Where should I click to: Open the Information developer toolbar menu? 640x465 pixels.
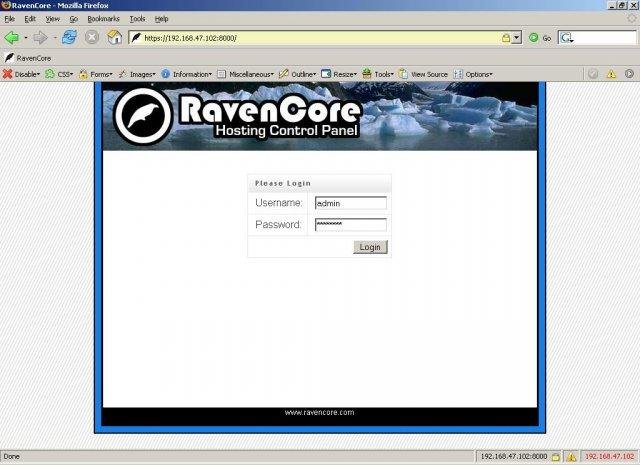(x=187, y=74)
